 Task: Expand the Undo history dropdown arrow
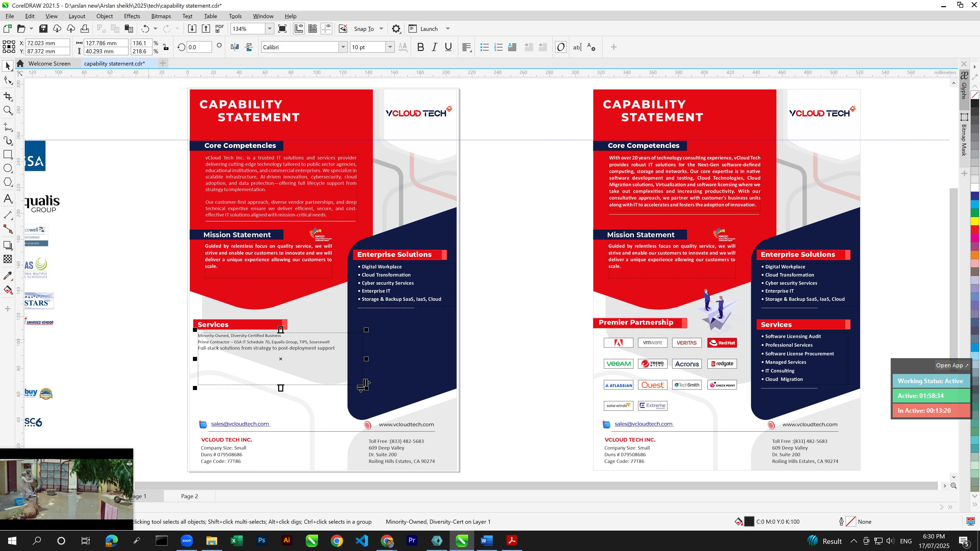pyautogui.click(x=155, y=29)
